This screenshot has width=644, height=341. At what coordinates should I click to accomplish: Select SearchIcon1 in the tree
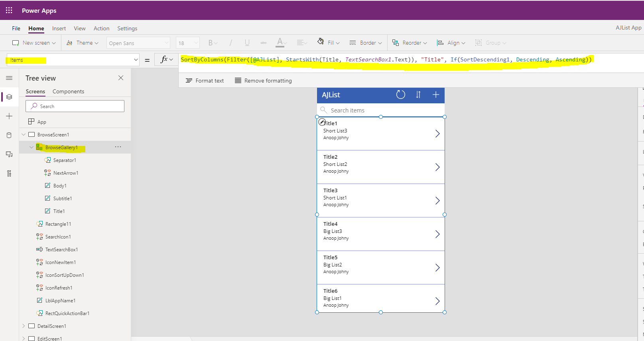point(58,237)
